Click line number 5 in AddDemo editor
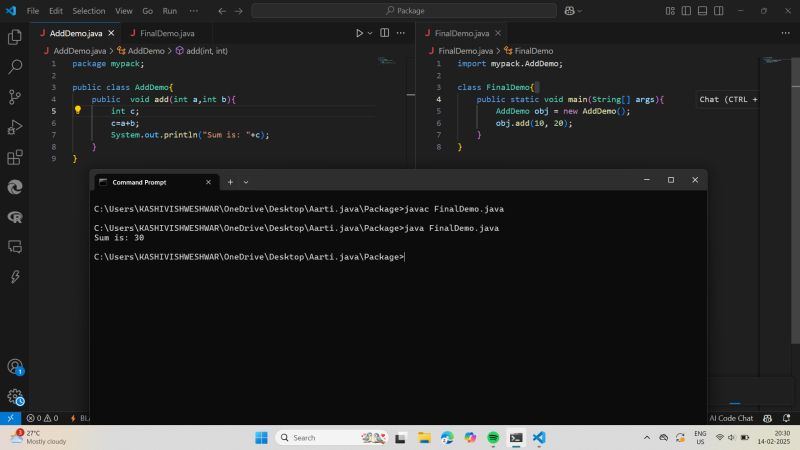800x450 pixels. (54, 111)
